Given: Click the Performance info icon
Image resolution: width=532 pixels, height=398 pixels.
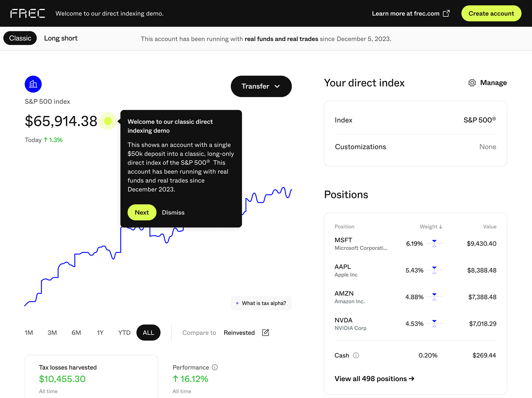Looking at the screenshot, I should pyautogui.click(x=215, y=367).
